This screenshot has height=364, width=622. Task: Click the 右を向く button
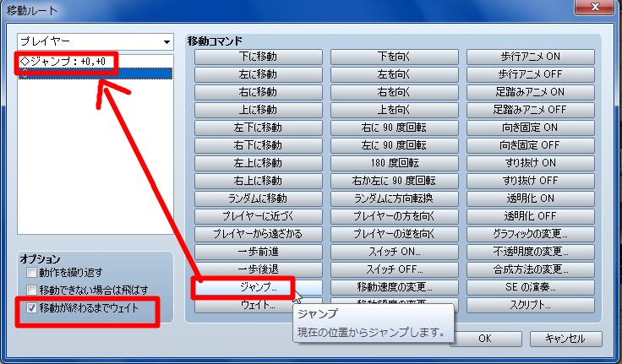coord(395,92)
